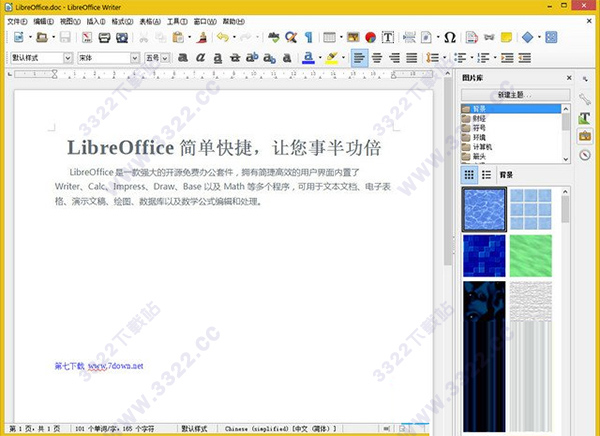Insert a yellow comment note
Viewport: 600px width, 436px height.
point(506,37)
